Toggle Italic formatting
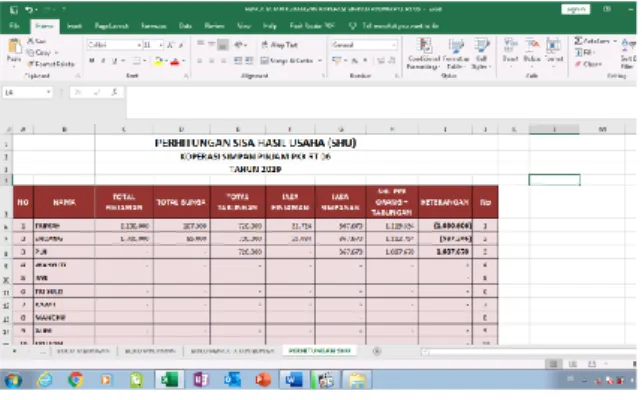The image size is (642, 400). (x=103, y=61)
